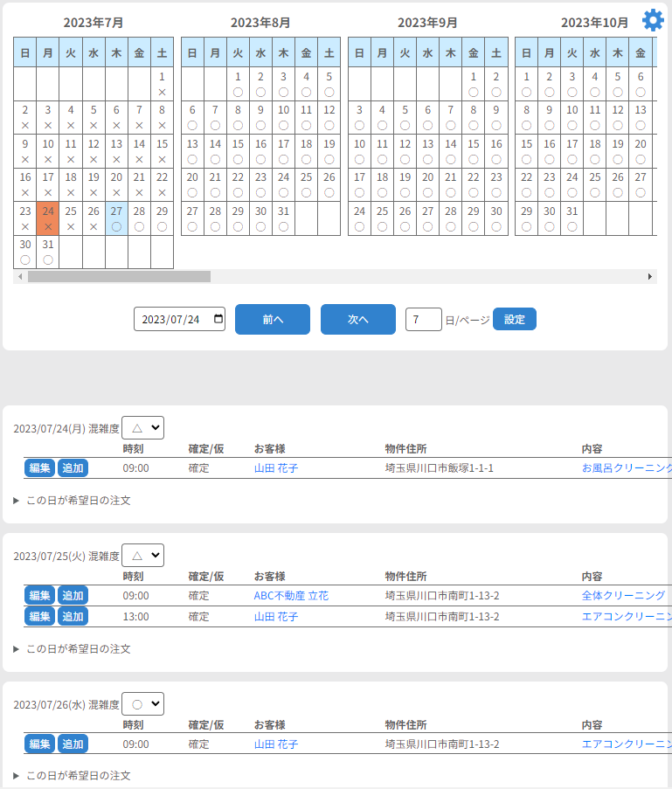Click left arrow of calendar scrollbar
Screen dimensions: 672x789
coord(20,276)
